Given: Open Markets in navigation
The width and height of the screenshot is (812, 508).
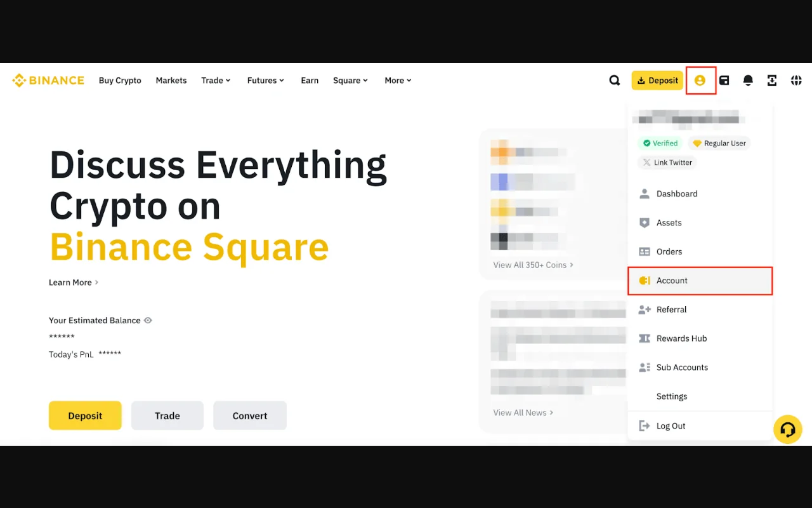Looking at the screenshot, I should coord(171,81).
